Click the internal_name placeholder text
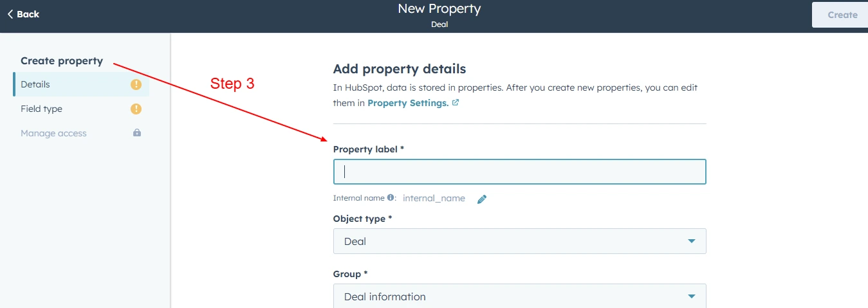Image resolution: width=868 pixels, height=308 pixels. 434,198
